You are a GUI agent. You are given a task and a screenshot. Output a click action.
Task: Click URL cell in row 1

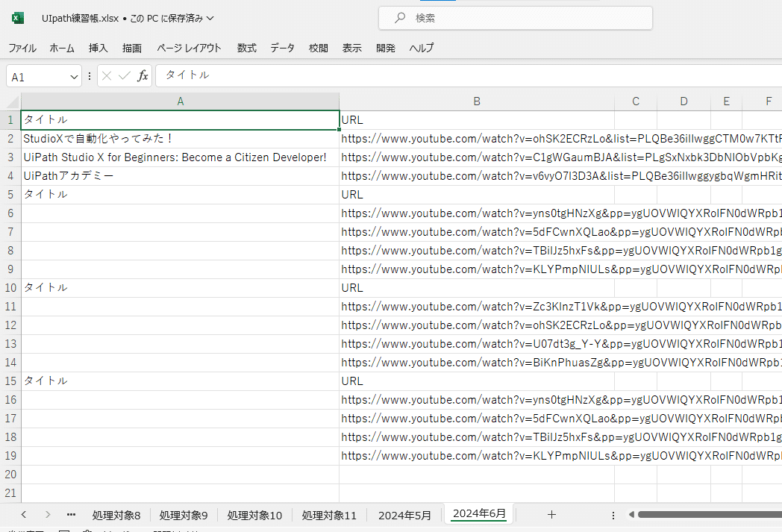pos(477,119)
